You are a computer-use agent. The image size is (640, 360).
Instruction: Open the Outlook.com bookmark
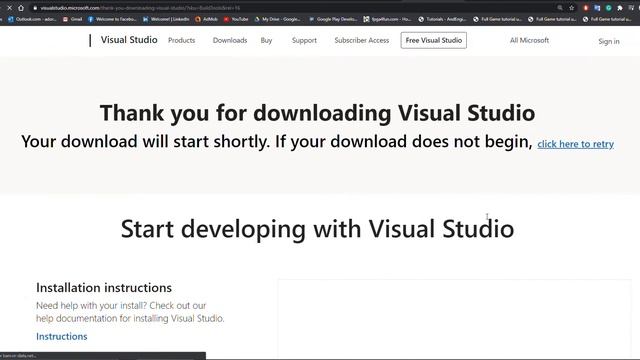[x=32, y=19]
